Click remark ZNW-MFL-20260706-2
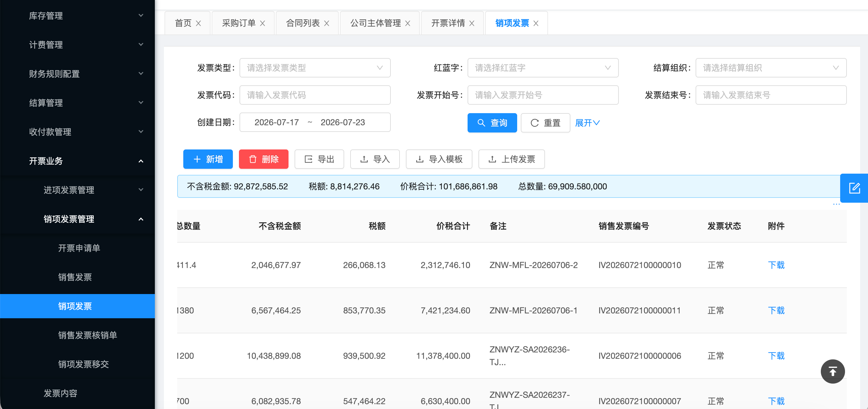The image size is (868, 409). (x=534, y=265)
